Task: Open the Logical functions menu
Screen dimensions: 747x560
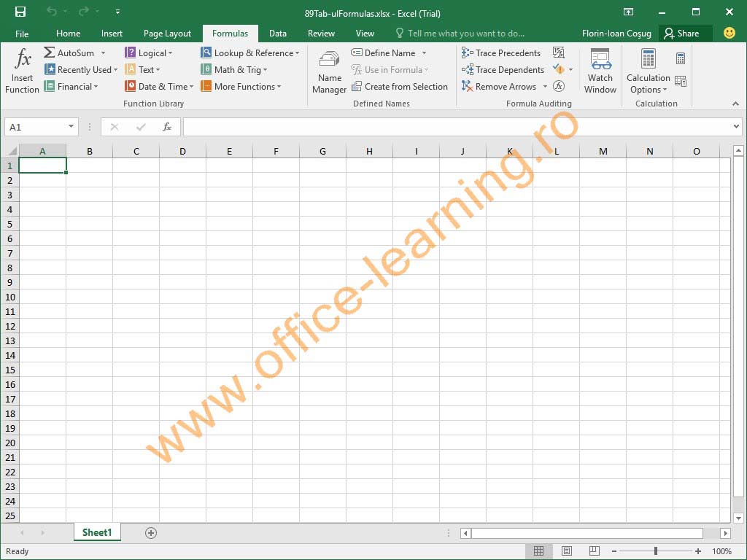Action: tap(149, 52)
